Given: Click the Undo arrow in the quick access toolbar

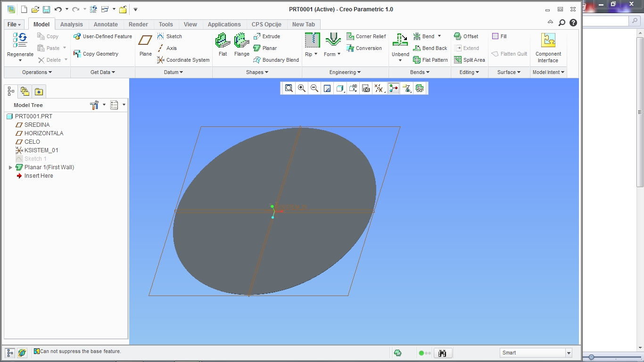Looking at the screenshot, I should (58, 9).
